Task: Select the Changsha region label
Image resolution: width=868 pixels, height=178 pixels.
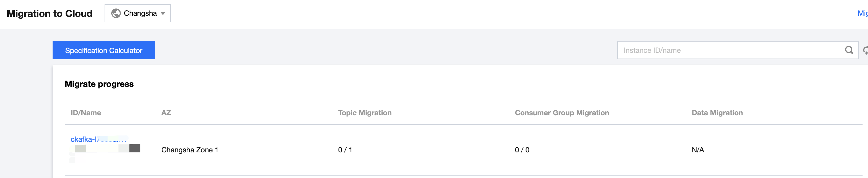Action: pos(140,14)
